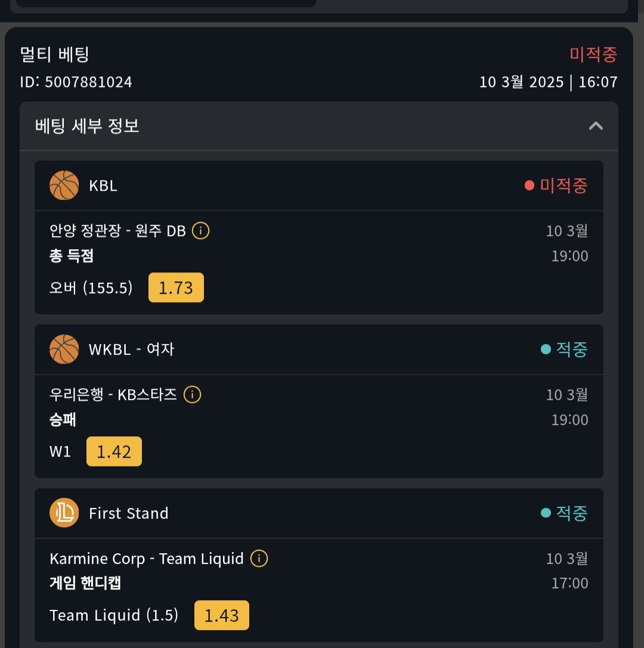The height and width of the screenshot is (648, 644).
Task: Click the 베팅 세부 정보 header
Action: click(x=87, y=126)
